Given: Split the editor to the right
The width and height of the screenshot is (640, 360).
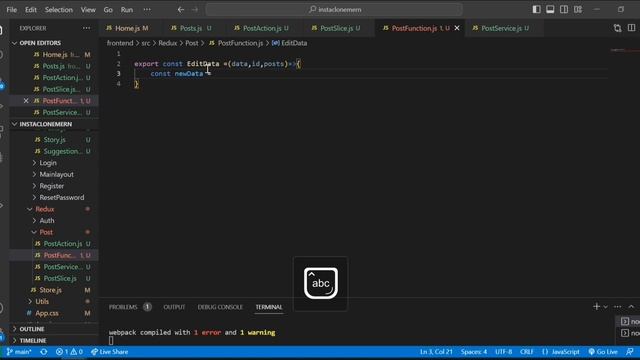Looking at the screenshot, I should (x=631, y=28).
